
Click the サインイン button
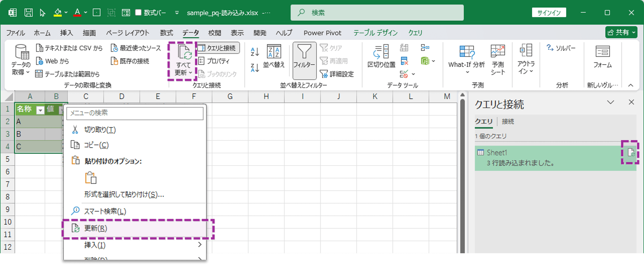[x=549, y=13]
